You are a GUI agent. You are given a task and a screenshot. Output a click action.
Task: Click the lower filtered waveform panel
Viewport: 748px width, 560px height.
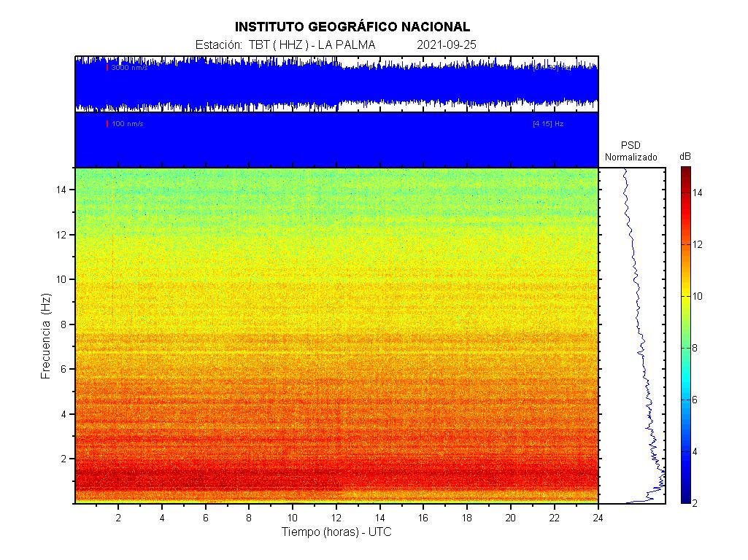click(x=336, y=140)
